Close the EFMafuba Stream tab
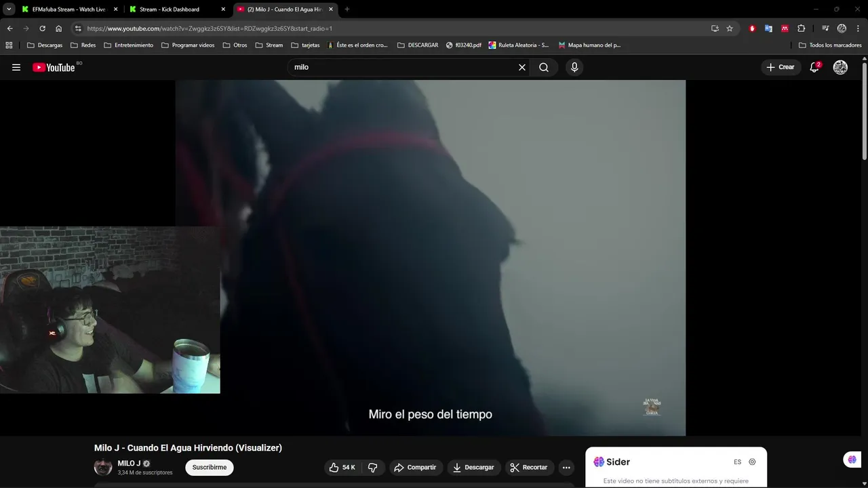This screenshot has height=488, width=868. pyautogui.click(x=115, y=9)
